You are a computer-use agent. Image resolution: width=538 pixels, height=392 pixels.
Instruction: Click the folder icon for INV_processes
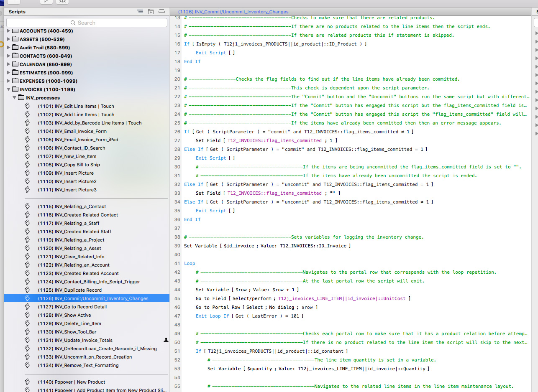21,98
